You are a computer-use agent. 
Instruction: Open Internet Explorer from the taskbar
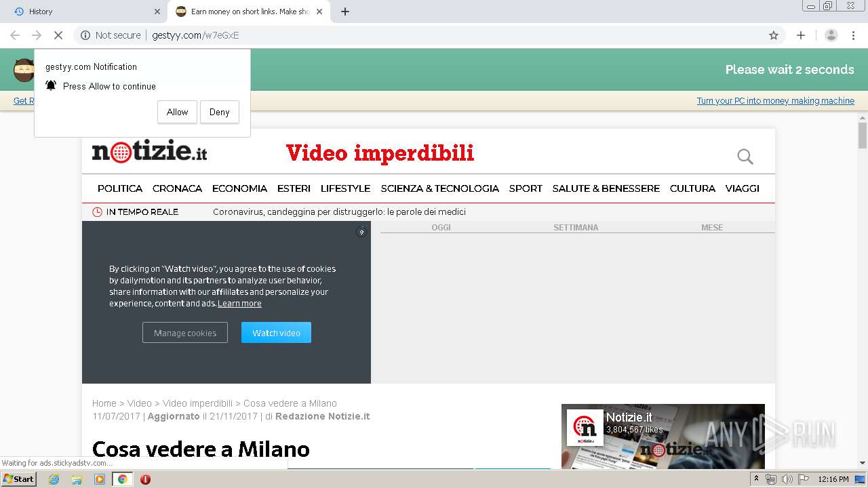(54, 479)
